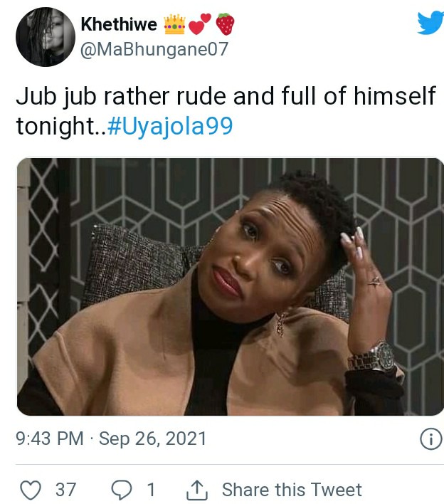The height and width of the screenshot is (504, 444).
Task: Open the #Uyajola99 hashtag
Action: tap(170, 126)
